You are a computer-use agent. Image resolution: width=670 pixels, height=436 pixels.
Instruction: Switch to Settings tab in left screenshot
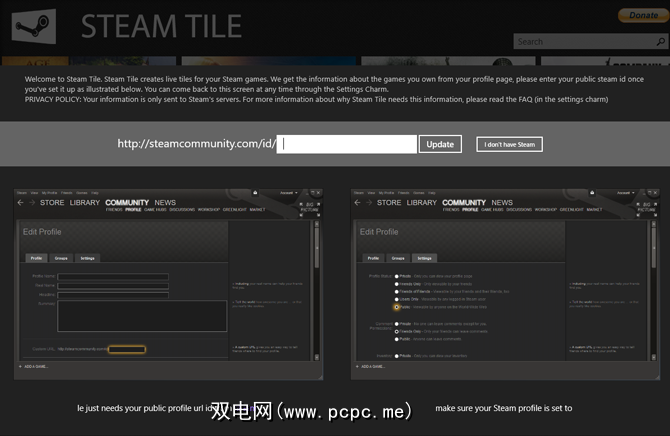click(88, 258)
